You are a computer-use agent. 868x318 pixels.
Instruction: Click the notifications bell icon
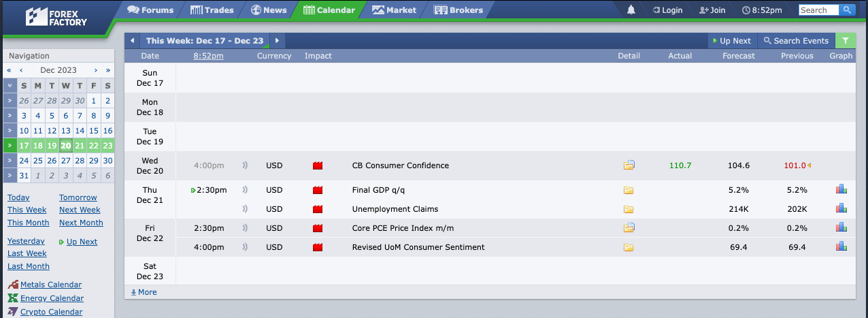point(631,10)
